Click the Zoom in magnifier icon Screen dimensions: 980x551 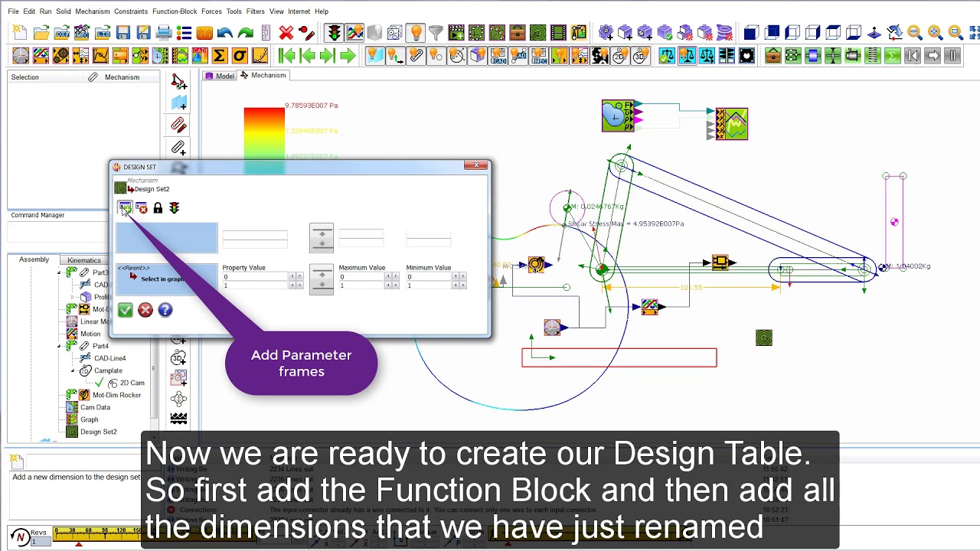coord(935,33)
